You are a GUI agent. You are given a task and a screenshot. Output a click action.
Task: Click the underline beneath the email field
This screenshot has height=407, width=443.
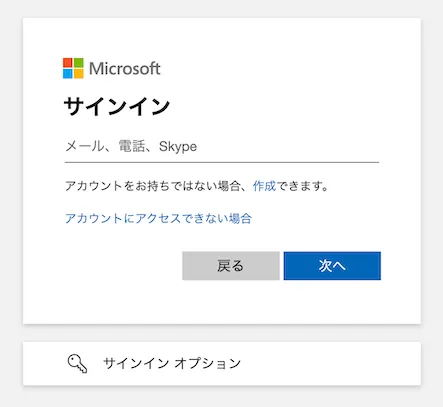pos(222,162)
